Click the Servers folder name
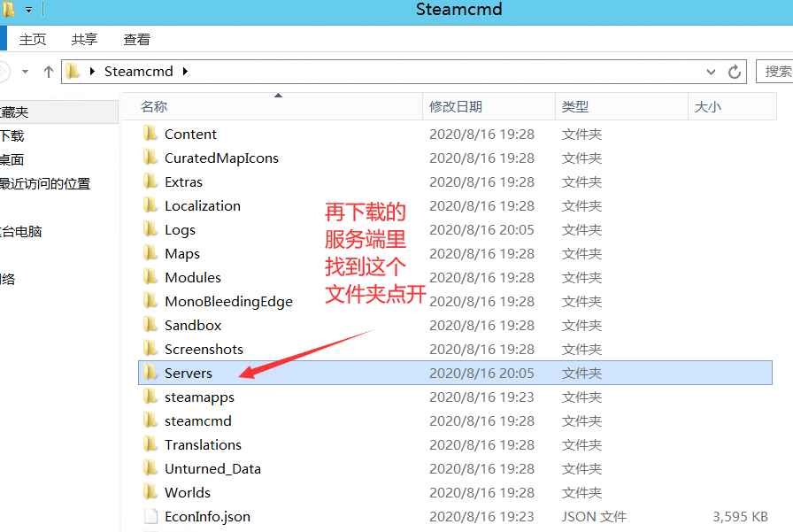Viewport: 793px width, 532px height. 189,373
